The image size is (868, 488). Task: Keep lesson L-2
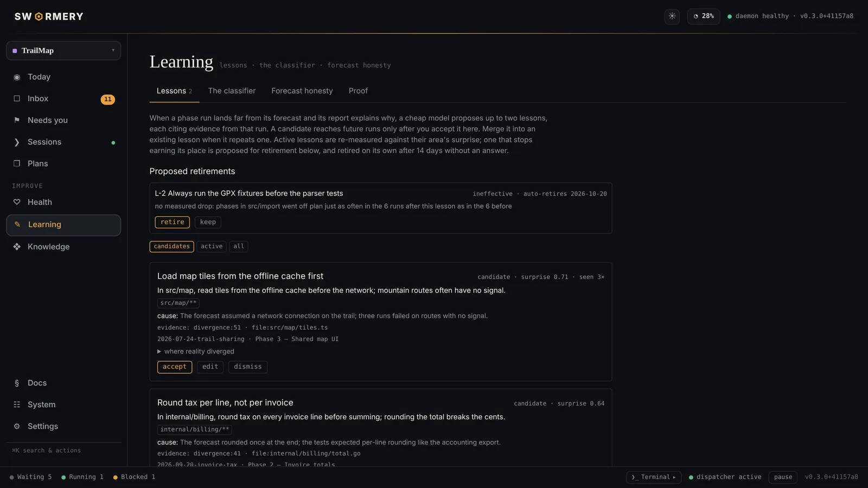click(x=208, y=222)
